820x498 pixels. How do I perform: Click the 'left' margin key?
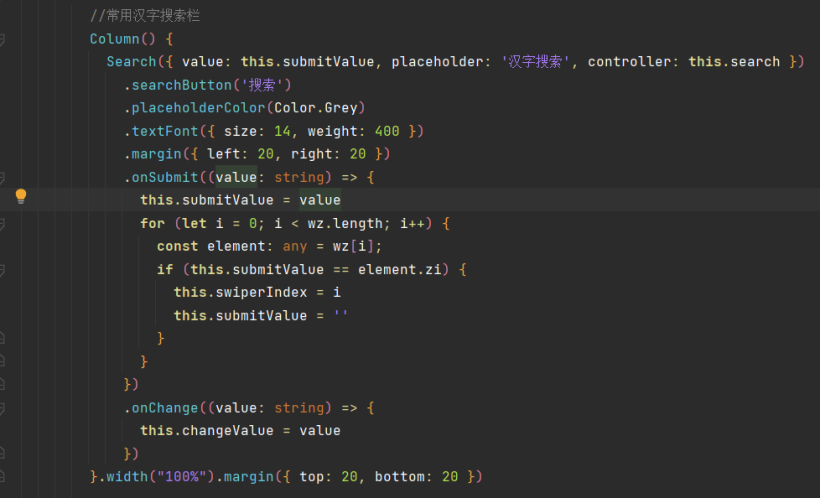click(x=223, y=154)
